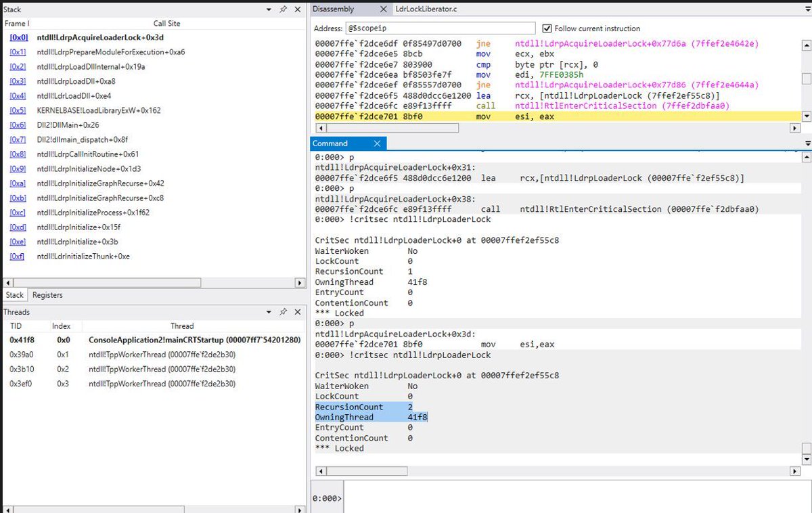The height and width of the screenshot is (513, 812).
Task: Click the ntdll!RtlEnterCriticalSection link in disassembly
Action: click(562, 106)
